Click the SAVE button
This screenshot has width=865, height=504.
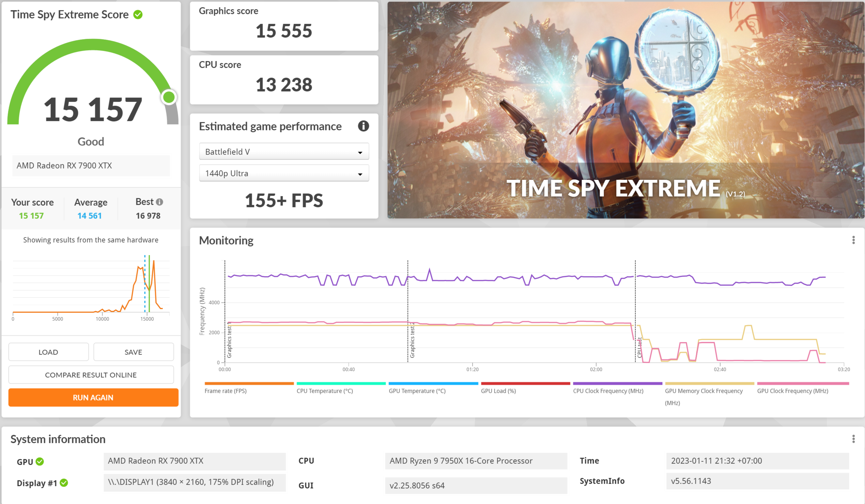(133, 352)
